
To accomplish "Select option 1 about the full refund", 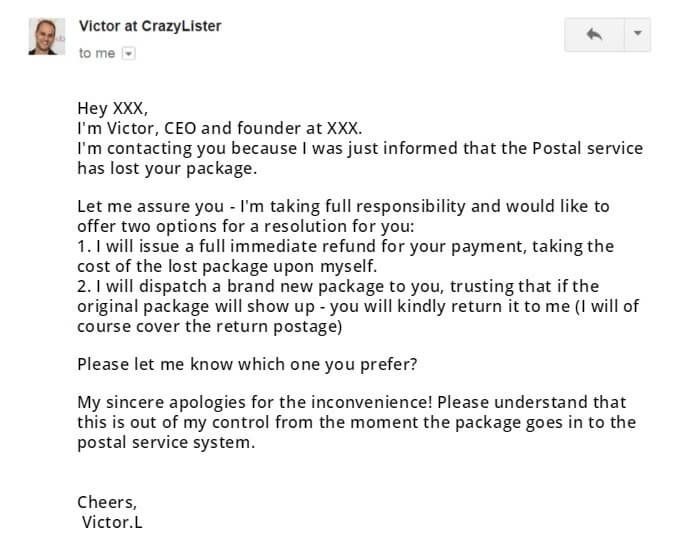I will pyautogui.click(x=346, y=256).
